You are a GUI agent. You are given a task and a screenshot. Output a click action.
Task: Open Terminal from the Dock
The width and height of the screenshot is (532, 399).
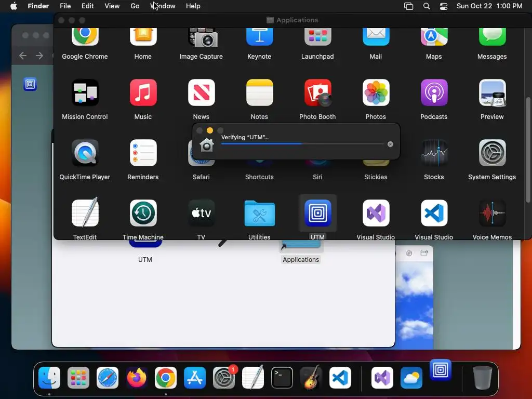(x=282, y=377)
